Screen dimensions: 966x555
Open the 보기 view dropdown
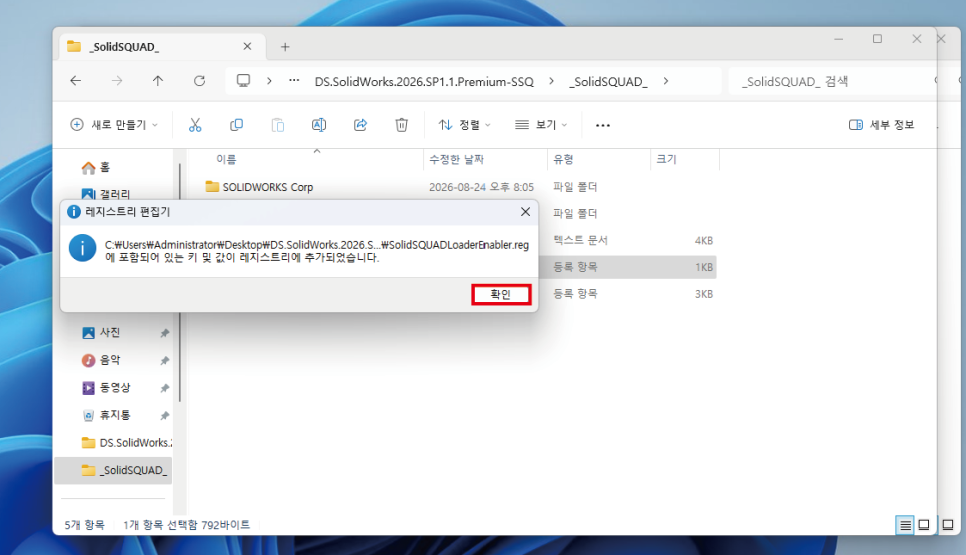click(x=541, y=125)
